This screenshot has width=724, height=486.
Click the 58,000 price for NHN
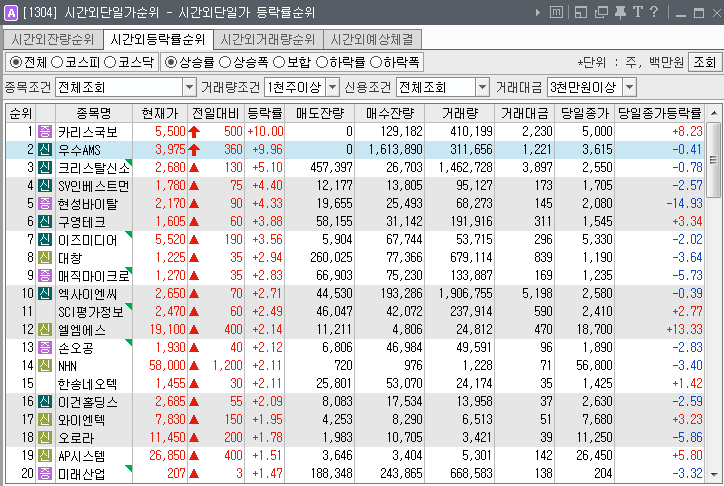click(167, 366)
